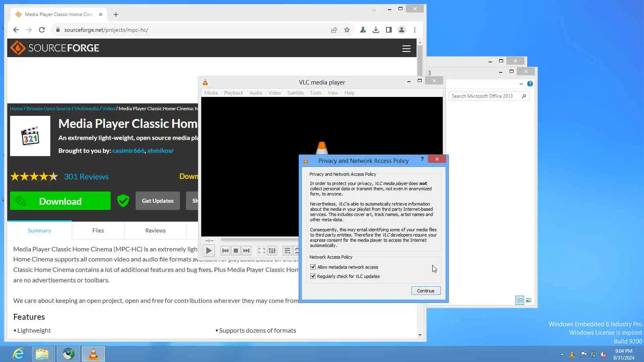Stop playback in VLC

point(236,251)
